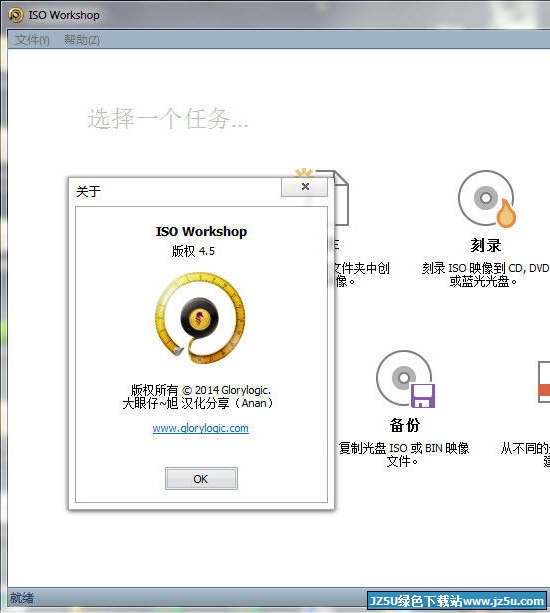Click the 就绪 status bar text
The height and width of the screenshot is (613, 550).
[x=21, y=598]
